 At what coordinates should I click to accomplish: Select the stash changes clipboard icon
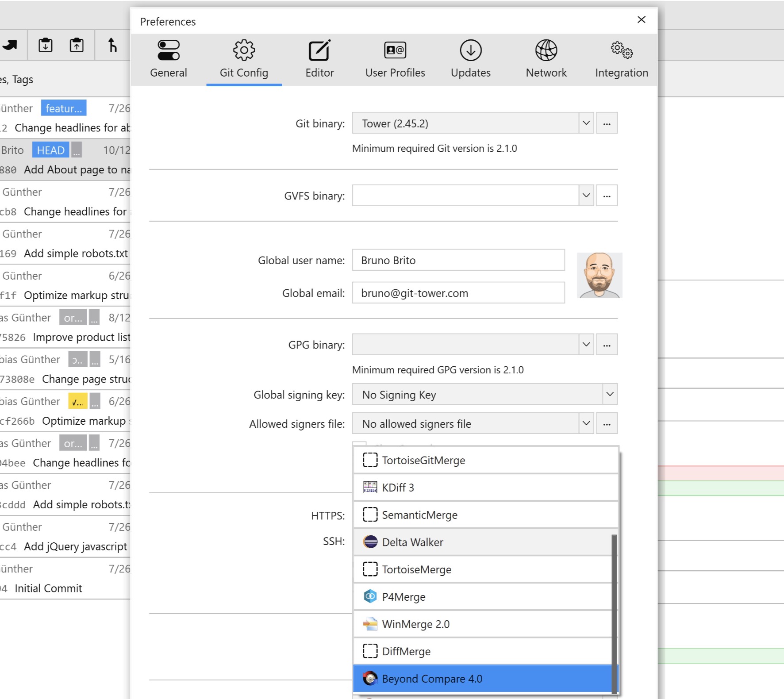pyautogui.click(x=45, y=45)
